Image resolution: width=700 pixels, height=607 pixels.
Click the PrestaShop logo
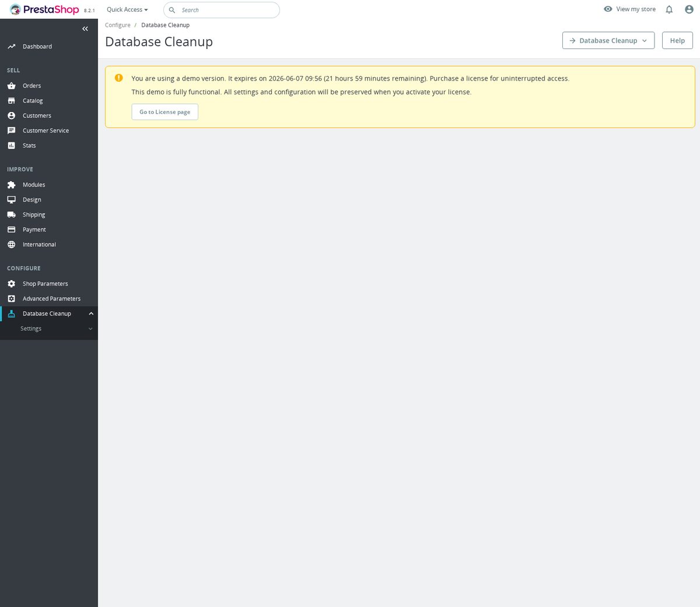click(44, 9)
